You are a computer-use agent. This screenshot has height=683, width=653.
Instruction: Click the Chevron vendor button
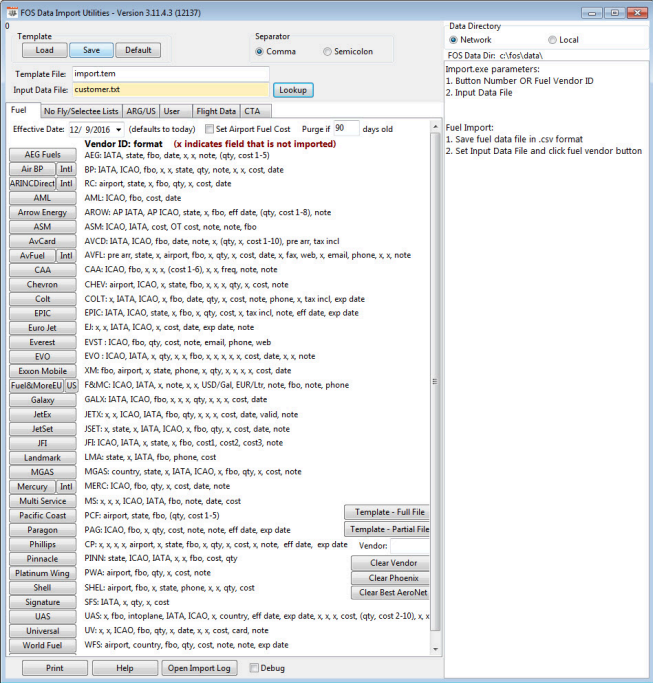tap(43, 284)
